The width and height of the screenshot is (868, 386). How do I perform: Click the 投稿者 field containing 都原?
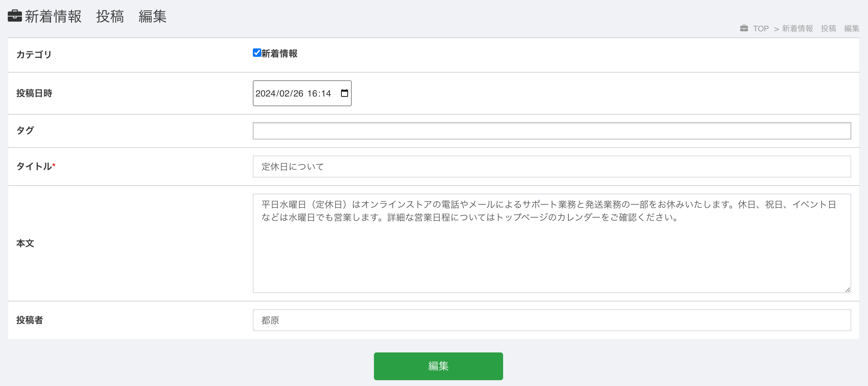point(552,320)
